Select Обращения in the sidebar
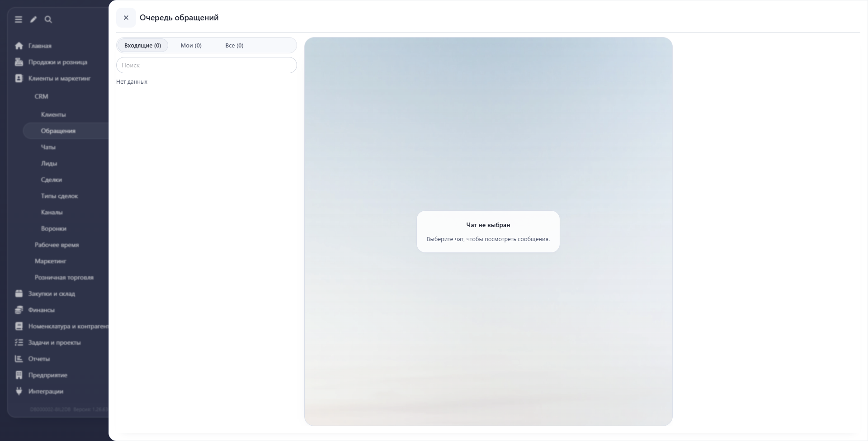 66,131
